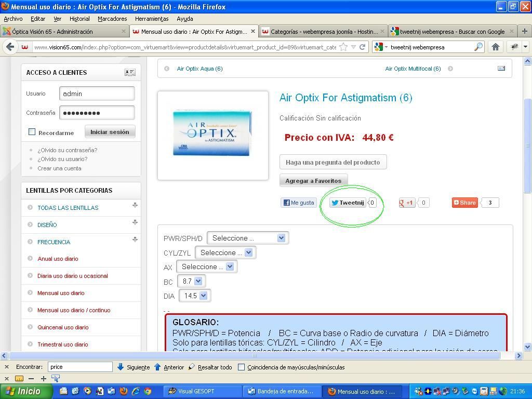Screen dimensions: 532x399
Task: Open the Firefox home page icon
Action: [x=495, y=47]
